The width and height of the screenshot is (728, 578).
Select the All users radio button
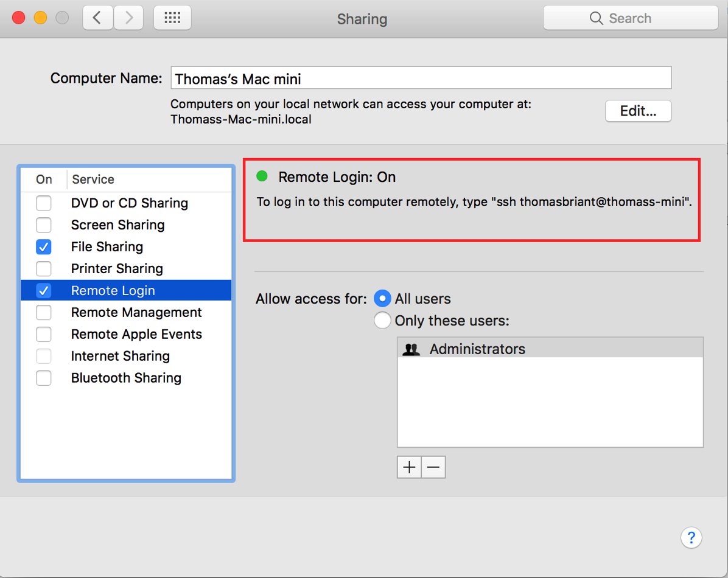(x=382, y=299)
